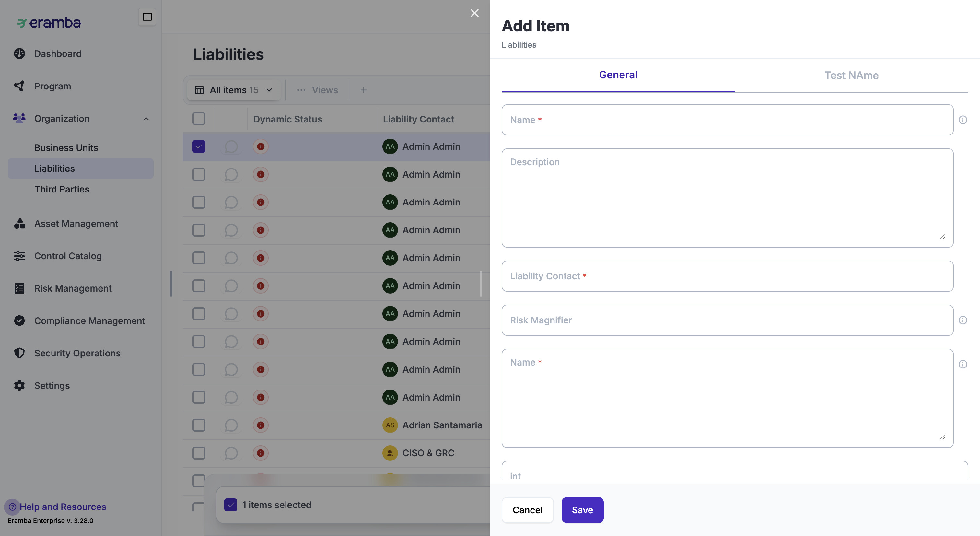Click the Dashboard gauge icon
The image size is (980, 536).
[x=19, y=54]
